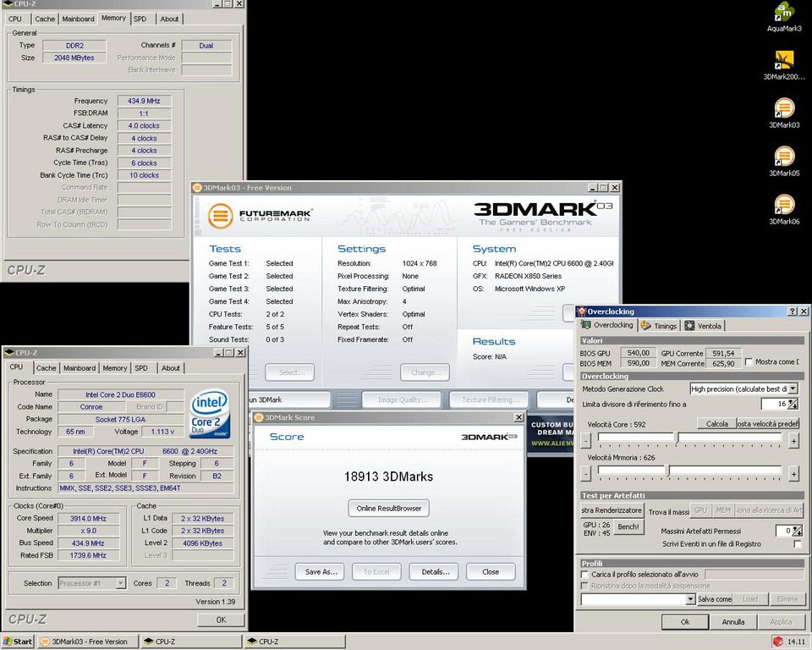
Task: Open Cache tab in lower CPU-Z window
Action: 46,368
